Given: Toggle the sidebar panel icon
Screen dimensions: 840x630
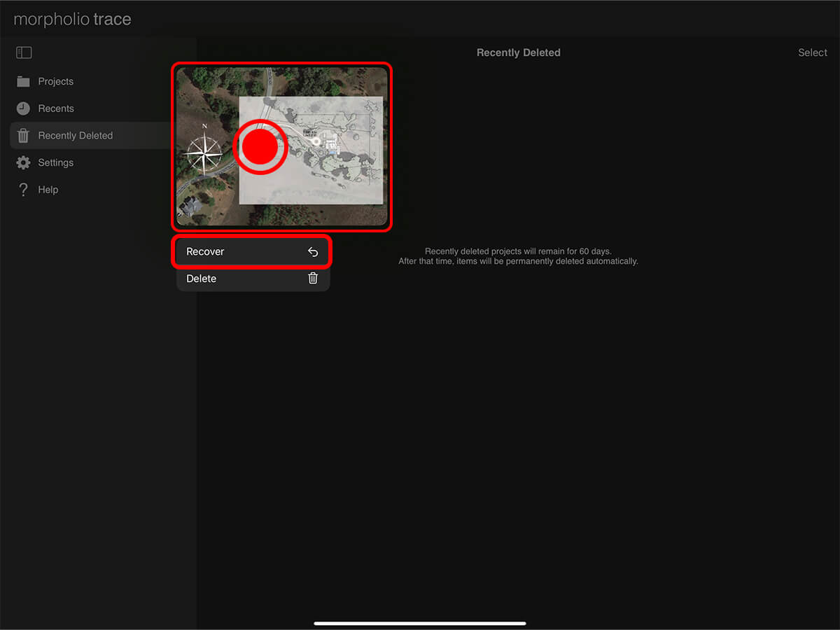Looking at the screenshot, I should click(24, 52).
